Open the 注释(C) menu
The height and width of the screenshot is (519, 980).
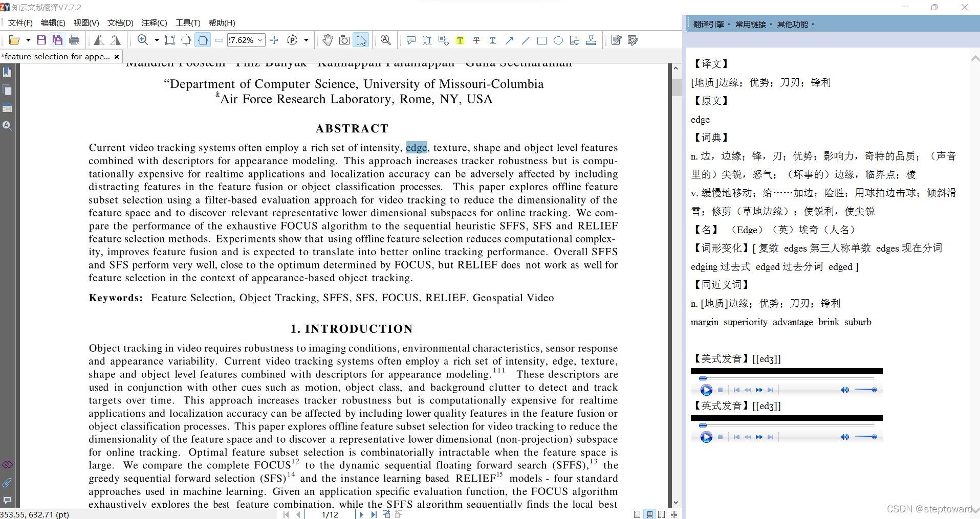pyautogui.click(x=155, y=23)
